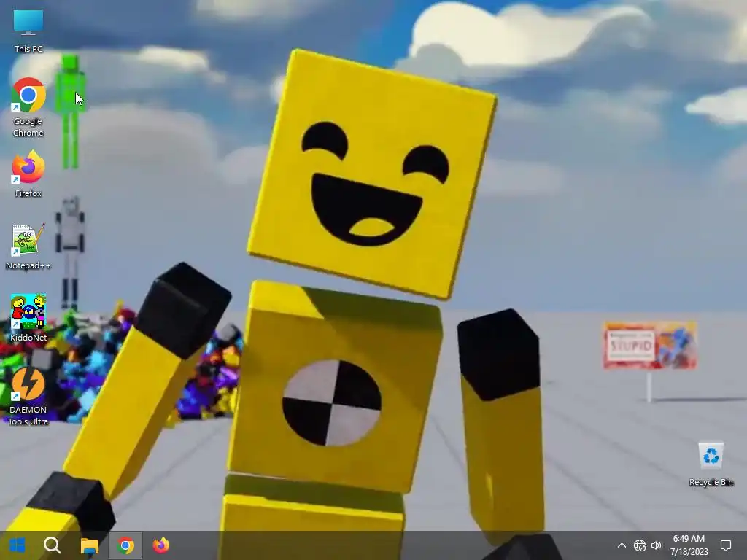Open the clock showing 6:49 AM
Screen dimensions: 747x560
tap(689, 545)
